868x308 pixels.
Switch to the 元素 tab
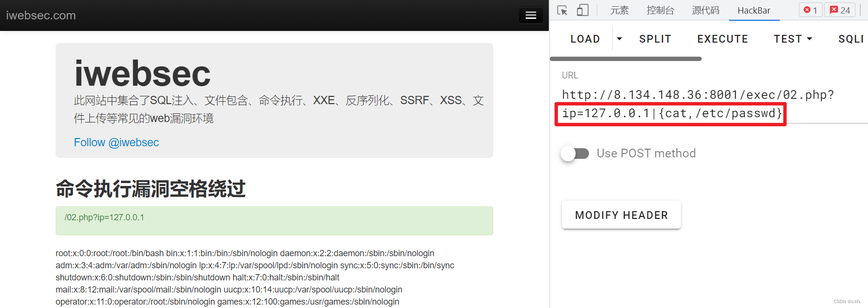(619, 10)
